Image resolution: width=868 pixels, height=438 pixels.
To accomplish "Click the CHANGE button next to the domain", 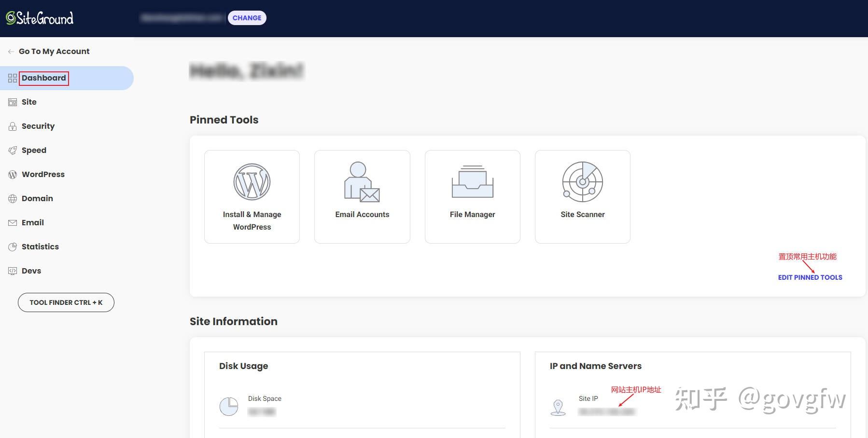I will point(247,18).
